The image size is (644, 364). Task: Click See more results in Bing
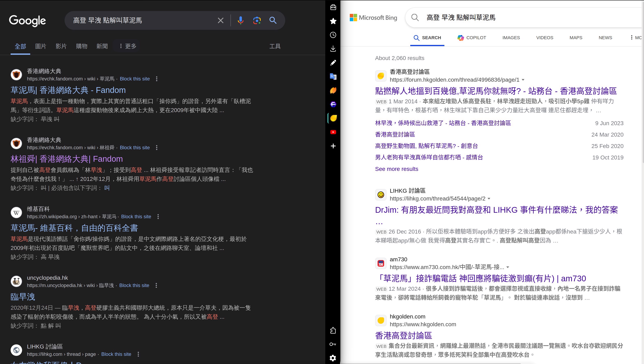click(x=397, y=169)
